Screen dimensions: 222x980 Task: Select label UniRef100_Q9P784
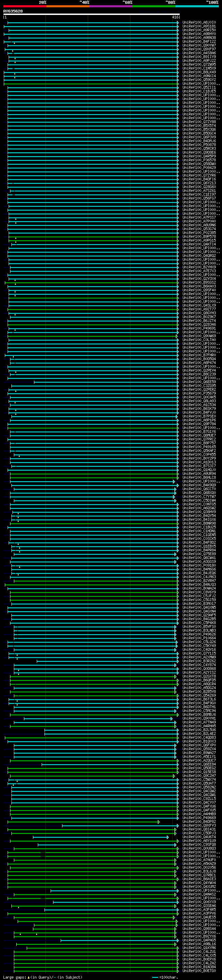click(x=199, y=424)
